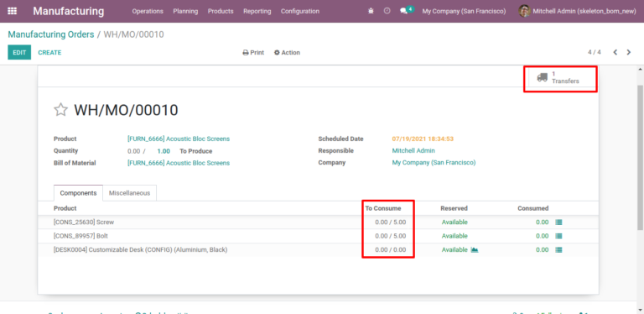Open the Mitchell Admin user menu
This screenshot has height=314, width=644.
(577, 11)
